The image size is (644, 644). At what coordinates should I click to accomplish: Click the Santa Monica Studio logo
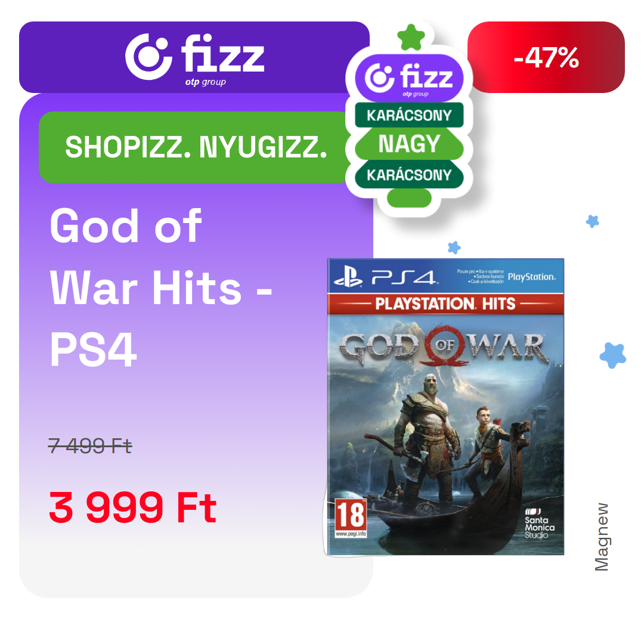(x=540, y=524)
